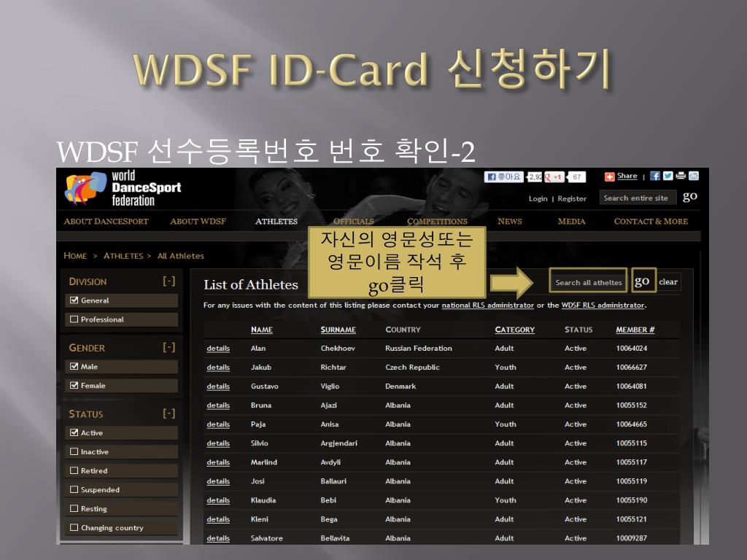Viewport: 747px width, 560px height.
Task: Uncheck the Active status checkbox
Action: (74, 432)
